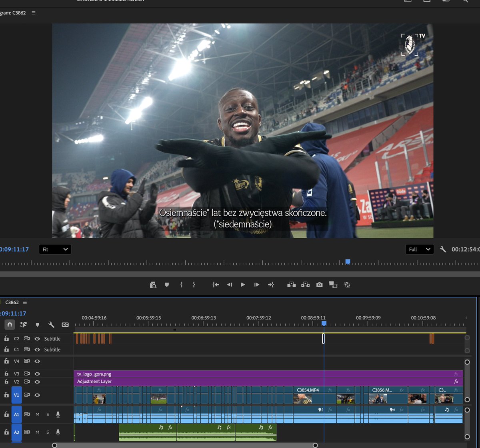Image resolution: width=480 pixels, height=448 pixels.
Task: Open timeline display settings wrench
Action: pos(51,325)
